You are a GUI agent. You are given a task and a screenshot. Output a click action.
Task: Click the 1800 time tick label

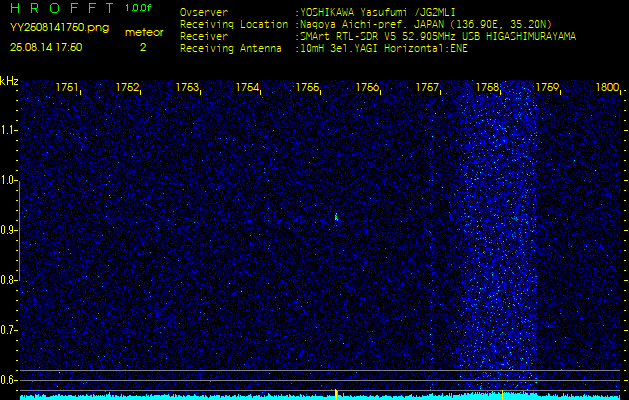pos(608,87)
